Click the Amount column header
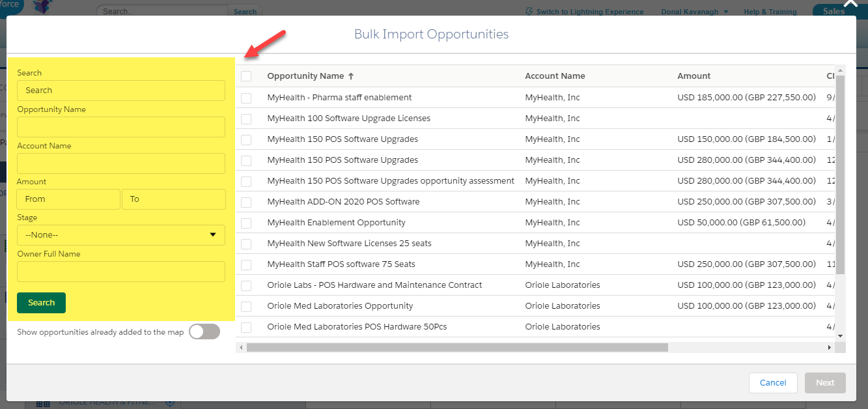 coord(693,76)
